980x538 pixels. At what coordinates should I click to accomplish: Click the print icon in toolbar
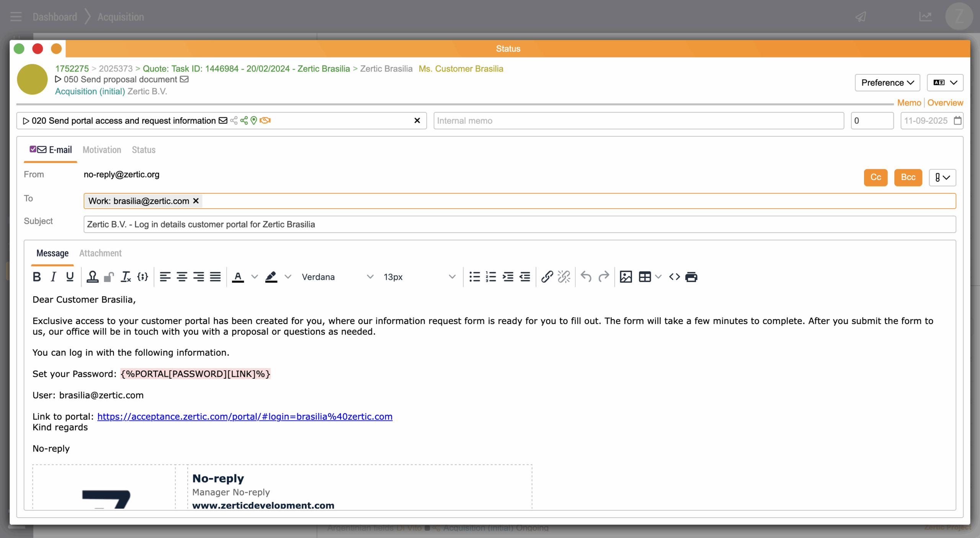(x=691, y=276)
